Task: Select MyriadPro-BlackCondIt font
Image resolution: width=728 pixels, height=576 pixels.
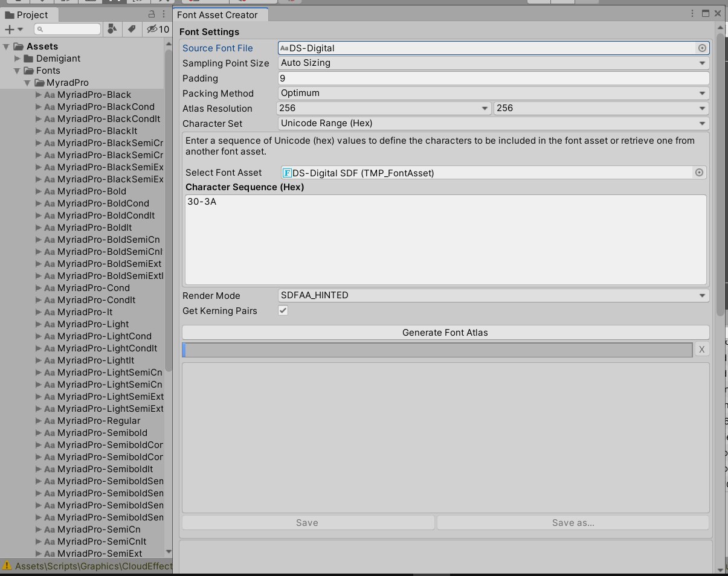Action: [109, 119]
